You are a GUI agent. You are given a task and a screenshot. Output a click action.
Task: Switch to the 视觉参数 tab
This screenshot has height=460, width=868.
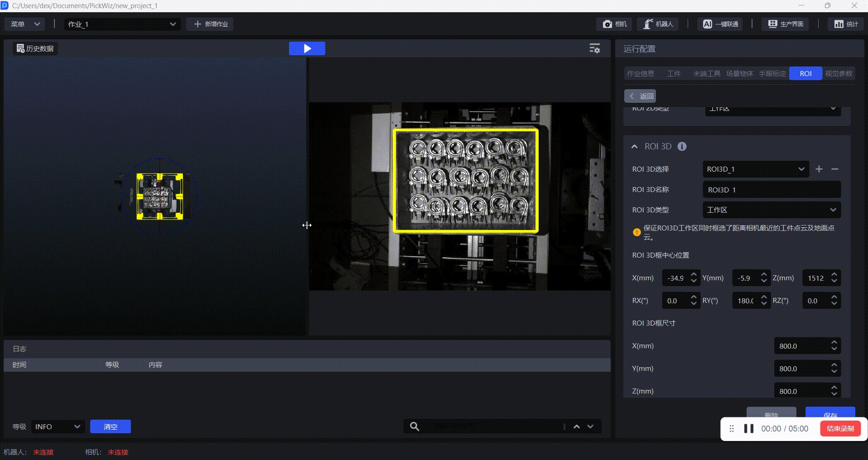pos(839,73)
